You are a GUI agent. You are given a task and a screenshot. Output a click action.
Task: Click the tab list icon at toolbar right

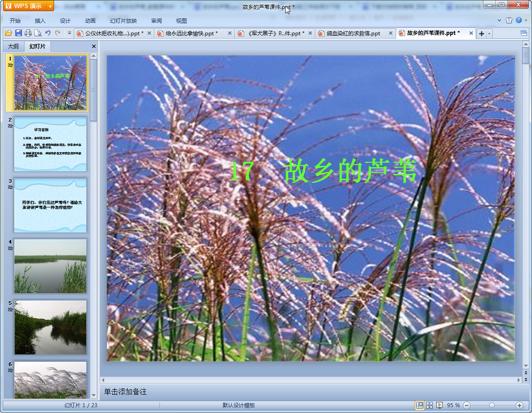524,33
